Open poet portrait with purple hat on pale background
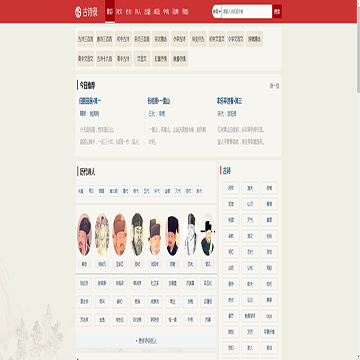Screen dimensions: 360x360 click(x=155, y=235)
